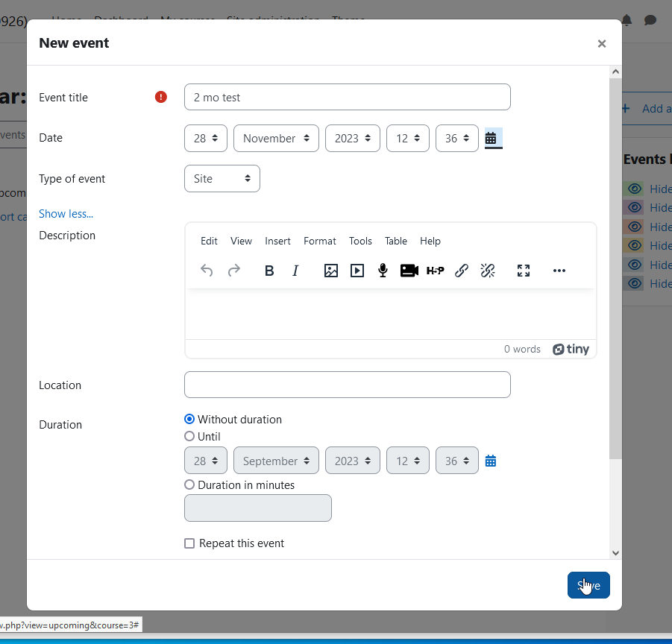Viewport: 672px width, 644px height.
Task: Open the September month dropdown under Until
Action: tap(276, 461)
